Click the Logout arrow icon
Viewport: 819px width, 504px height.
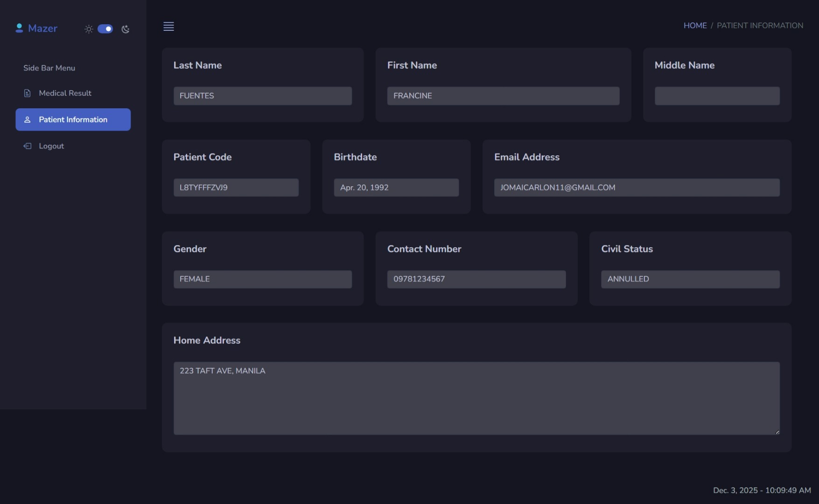(x=28, y=146)
